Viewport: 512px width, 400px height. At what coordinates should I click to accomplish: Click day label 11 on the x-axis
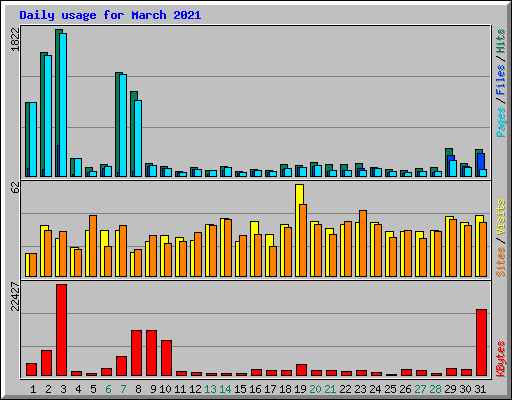point(180,389)
